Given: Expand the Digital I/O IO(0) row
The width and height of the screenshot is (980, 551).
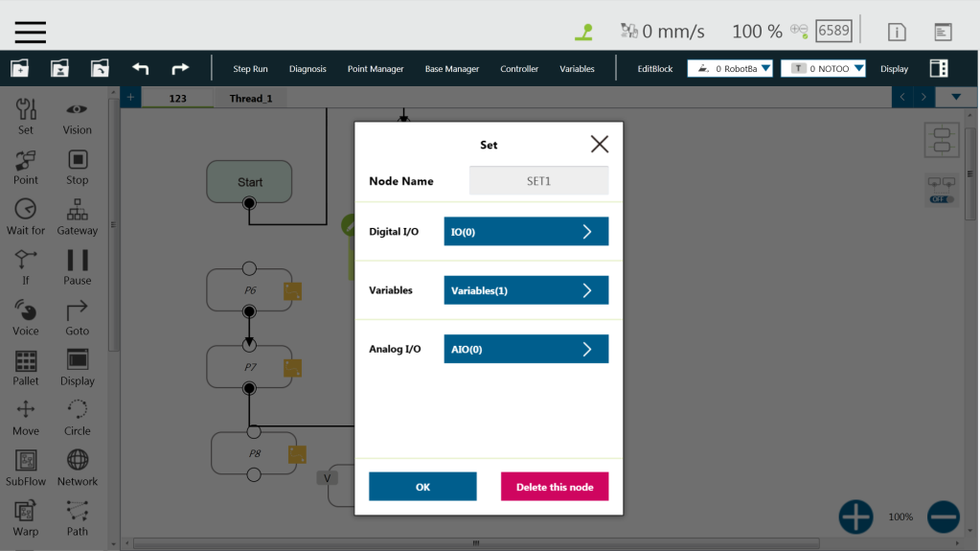Looking at the screenshot, I should (526, 232).
